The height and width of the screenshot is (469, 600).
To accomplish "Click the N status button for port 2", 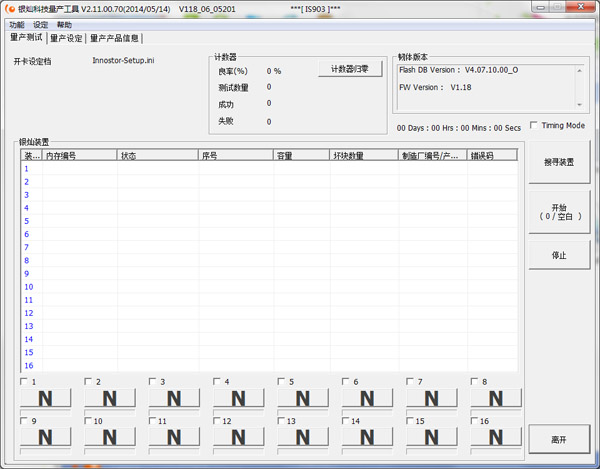I will point(110,398).
